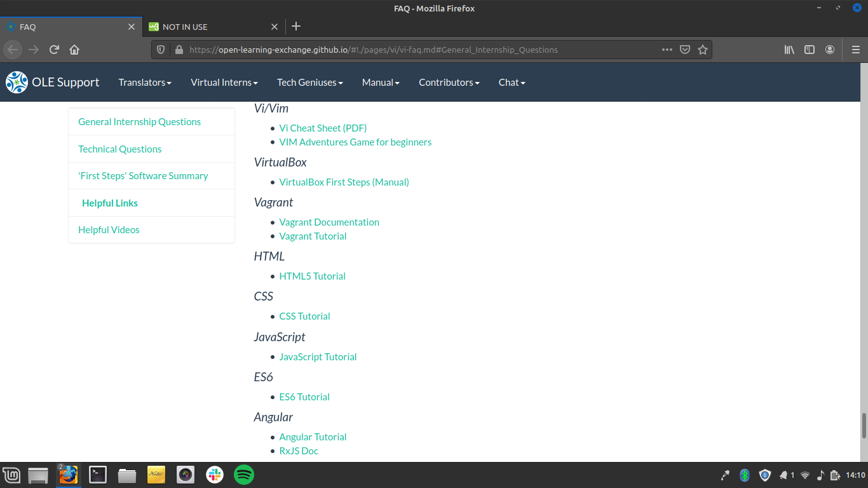This screenshot has height=488, width=868.
Task: Expand the Translators dropdown
Action: [x=145, y=82]
